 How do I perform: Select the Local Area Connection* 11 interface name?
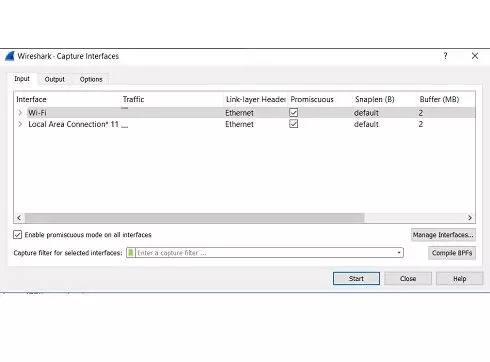coord(73,124)
